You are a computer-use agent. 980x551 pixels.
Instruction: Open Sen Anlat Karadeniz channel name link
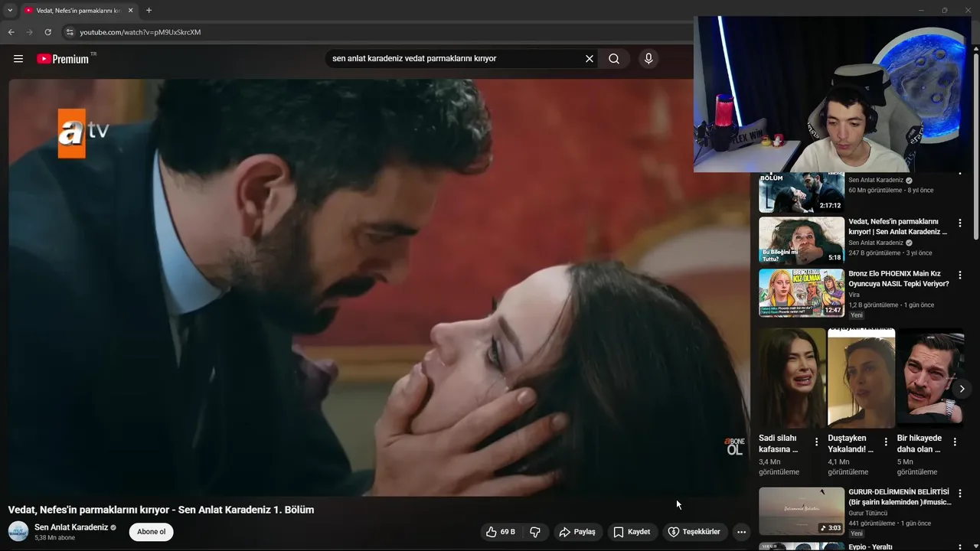coord(71,527)
